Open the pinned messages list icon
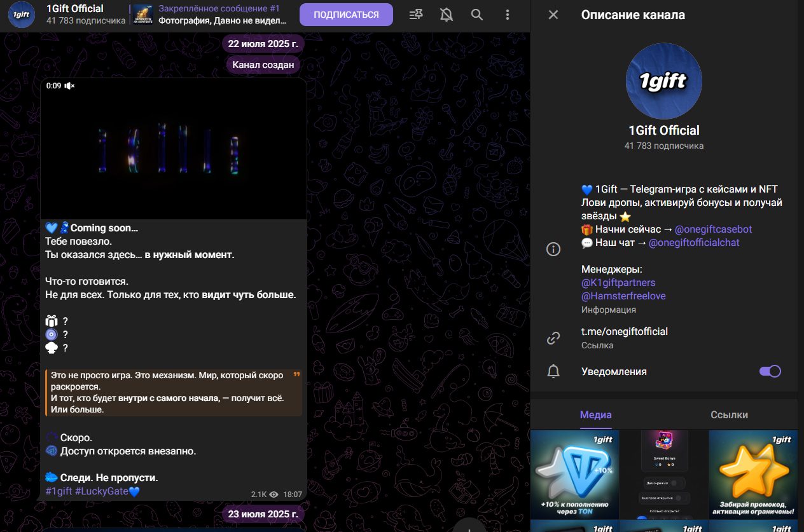 click(x=416, y=15)
